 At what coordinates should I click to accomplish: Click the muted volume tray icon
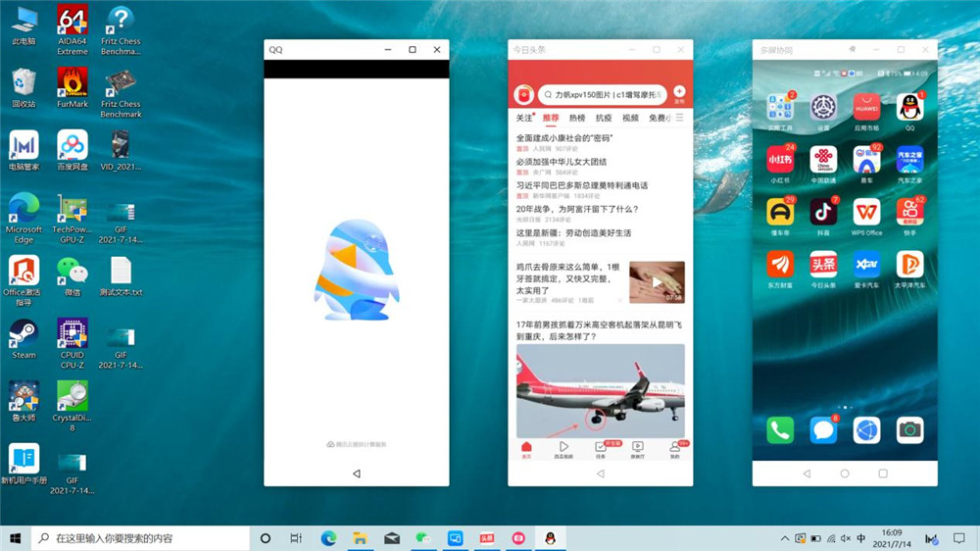click(x=846, y=538)
